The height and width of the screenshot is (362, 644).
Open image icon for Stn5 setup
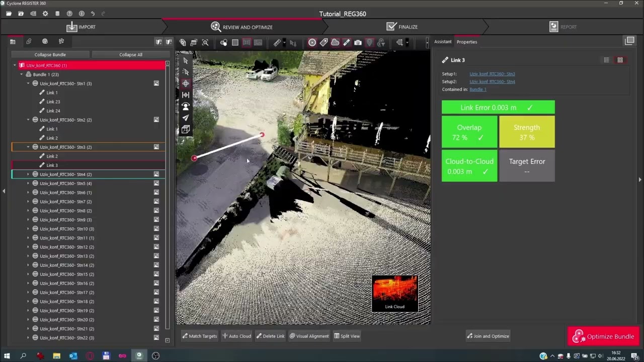[x=156, y=184]
